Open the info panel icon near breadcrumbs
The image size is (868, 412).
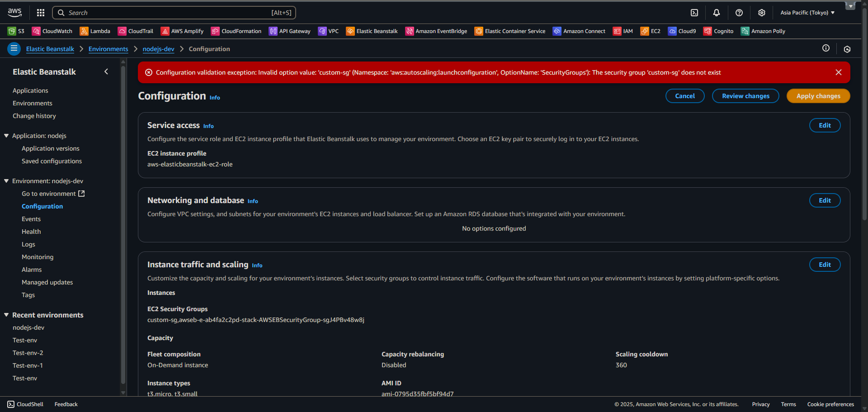tap(826, 48)
